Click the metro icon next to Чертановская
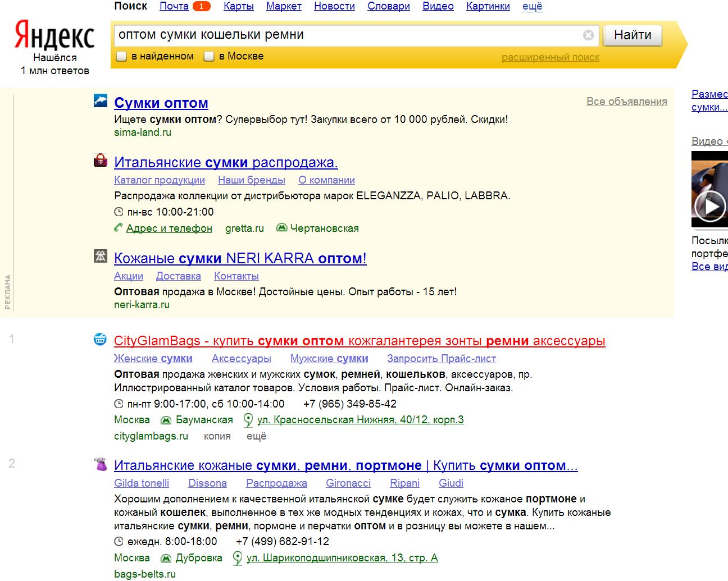This screenshot has width=728, height=581. click(282, 228)
